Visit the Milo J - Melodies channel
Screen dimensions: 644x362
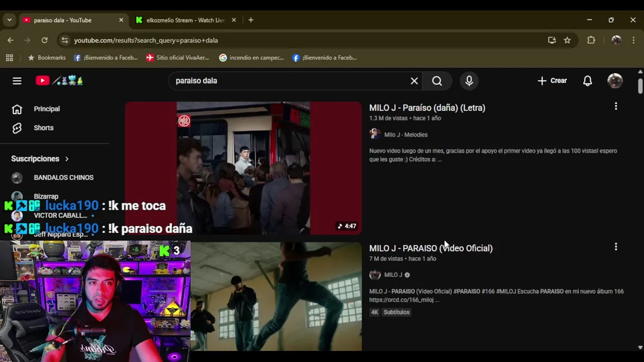pos(406,135)
